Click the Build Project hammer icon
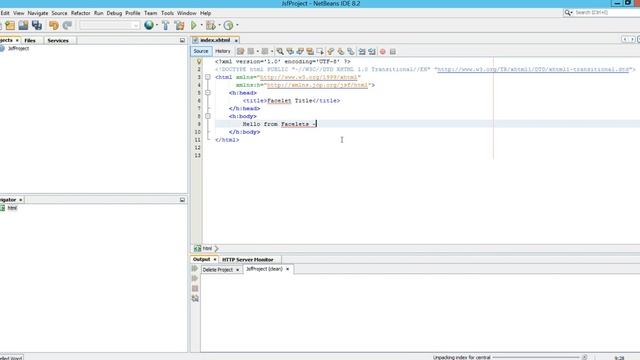The width and height of the screenshot is (640, 360). (165, 25)
